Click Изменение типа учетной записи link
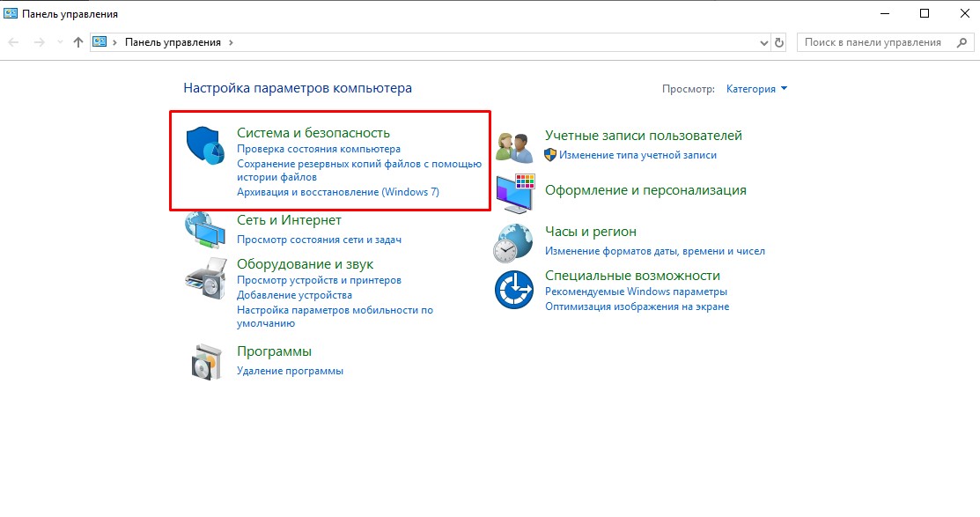Screen dimensions: 980x517 click(638, 155)
